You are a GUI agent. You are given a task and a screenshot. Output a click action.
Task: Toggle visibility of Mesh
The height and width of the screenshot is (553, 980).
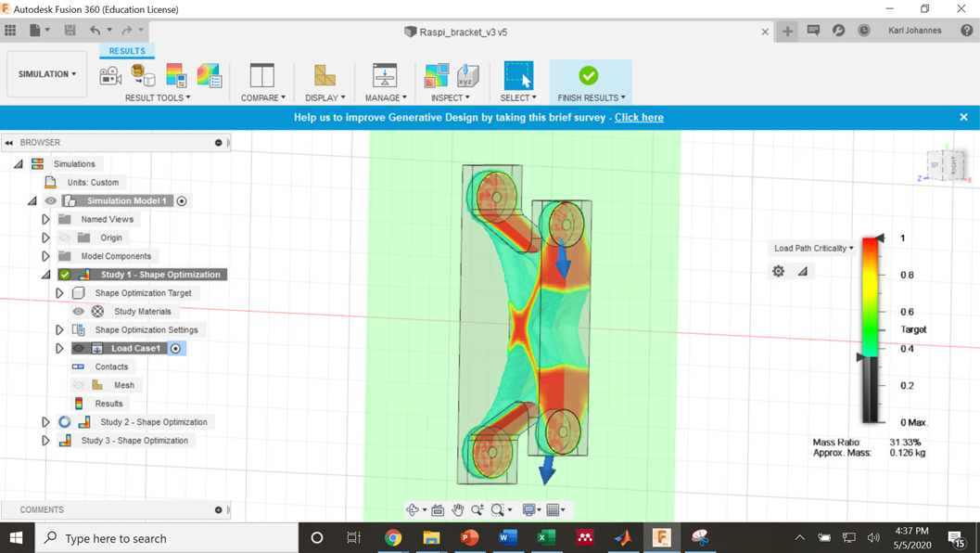point(78,385)
